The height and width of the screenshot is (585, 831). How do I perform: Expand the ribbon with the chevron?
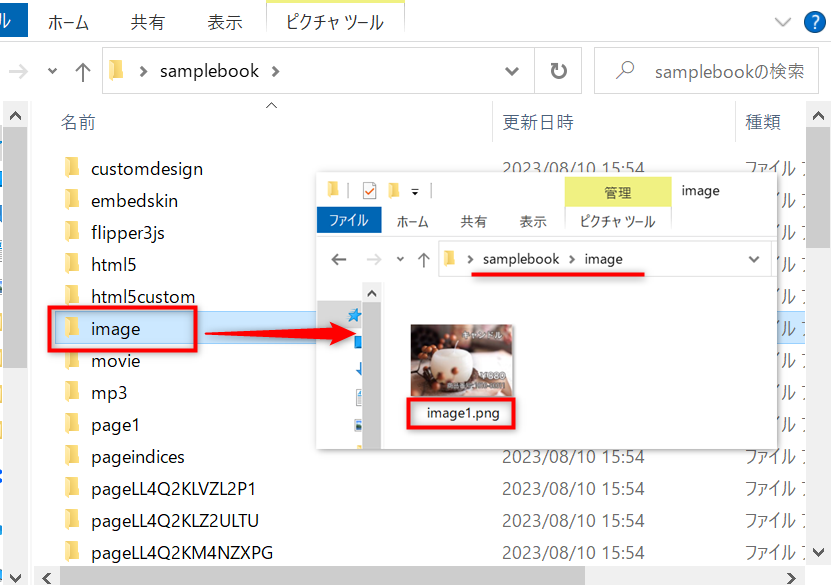tap(781, 21)
